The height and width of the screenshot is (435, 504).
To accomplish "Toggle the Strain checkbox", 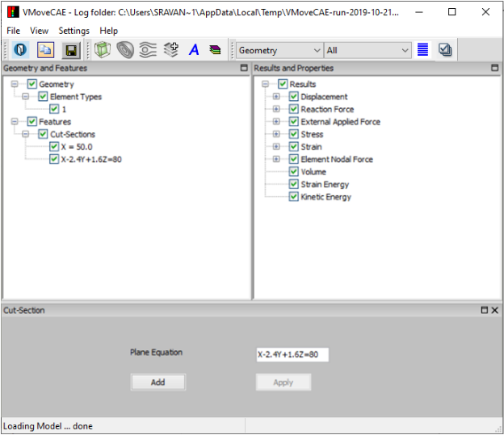I will point(293,147).
